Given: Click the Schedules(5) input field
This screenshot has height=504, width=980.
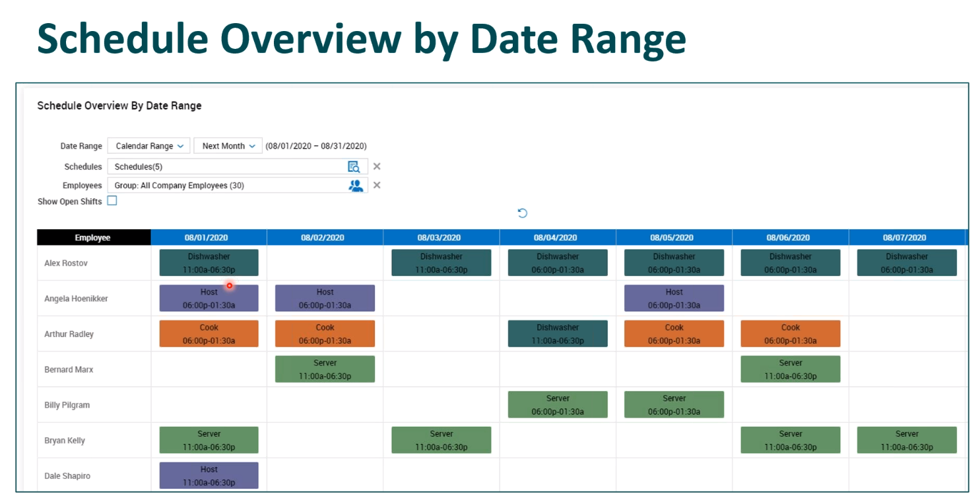Looking at the screenshot, I should (x=238, y=166).
